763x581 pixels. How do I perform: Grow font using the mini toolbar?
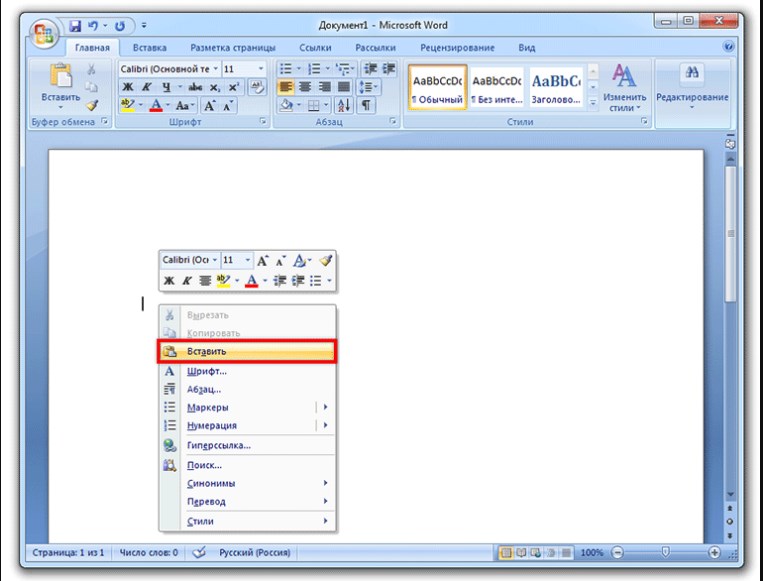coord(262,260)
